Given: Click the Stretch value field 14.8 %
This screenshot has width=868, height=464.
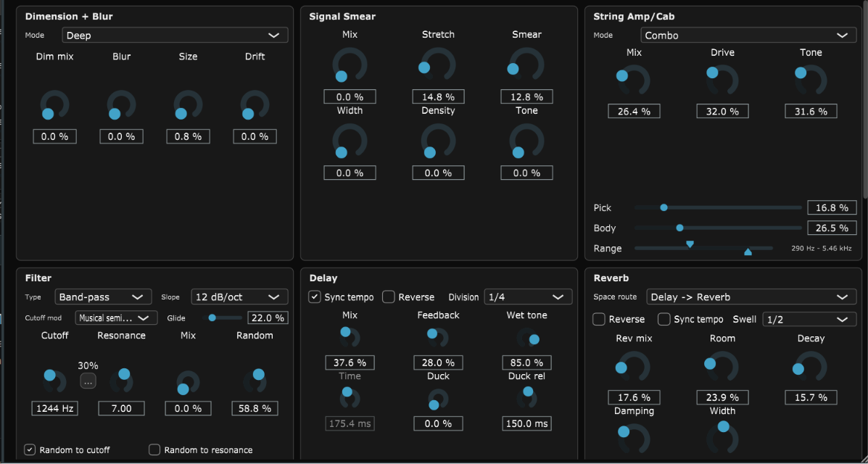Looking at the screenshot, I should [x=439, y=97].
